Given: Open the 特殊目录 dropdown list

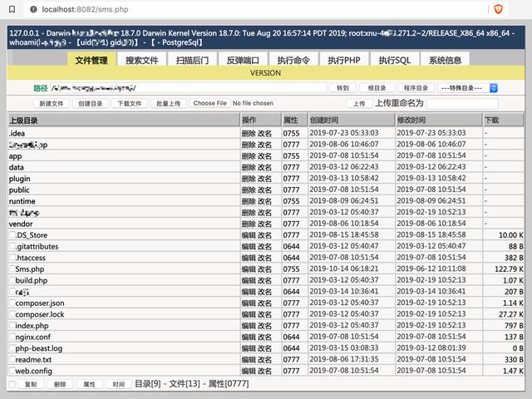Looking at the screenshot, I should point(467,88).
